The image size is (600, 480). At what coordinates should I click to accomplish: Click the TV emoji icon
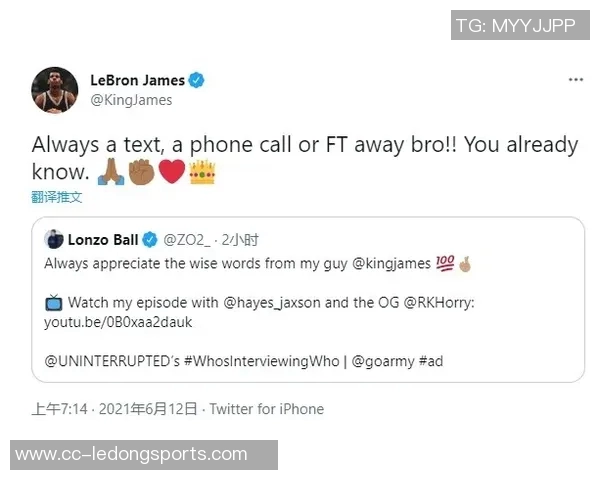(x=54, y=303)
